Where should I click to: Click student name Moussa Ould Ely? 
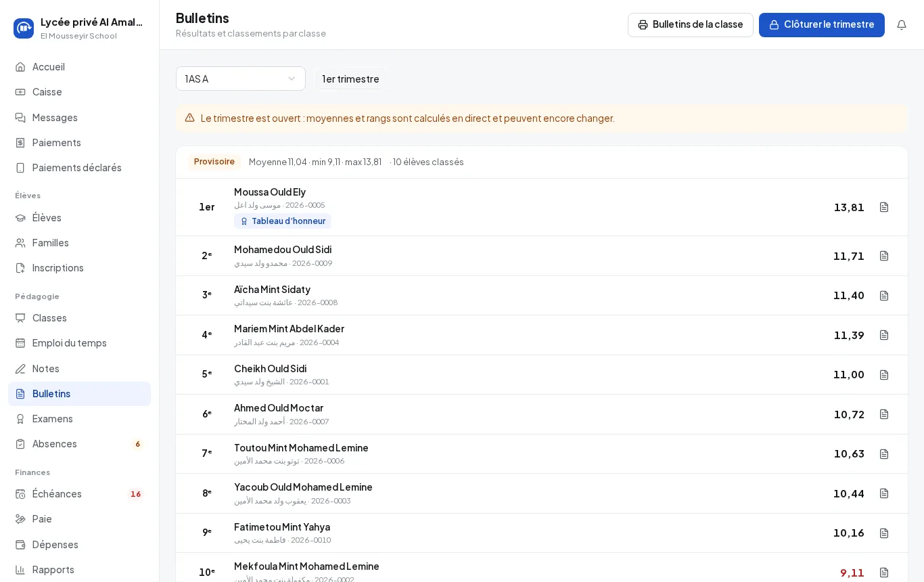pos(270,192)
